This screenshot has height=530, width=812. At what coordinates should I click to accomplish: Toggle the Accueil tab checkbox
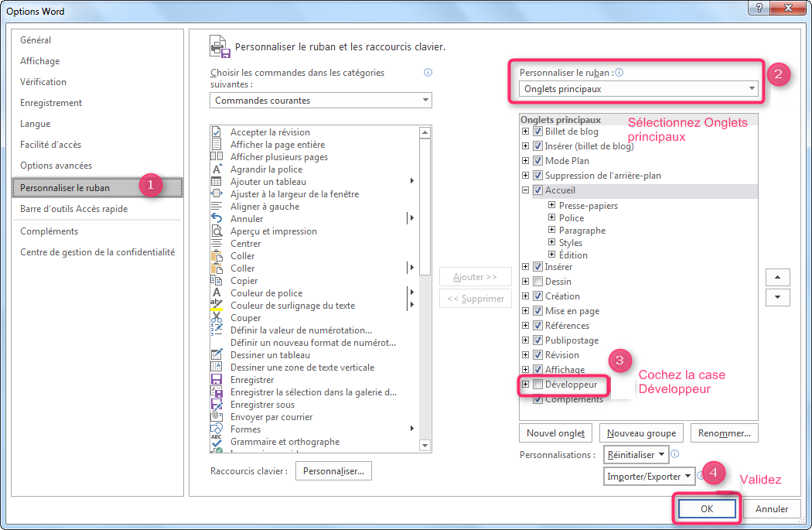pyautogui.click(x=538, y=190)
